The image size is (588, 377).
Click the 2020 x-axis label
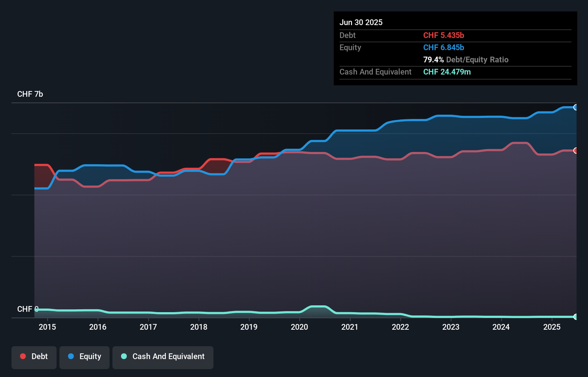click(299, 327)
